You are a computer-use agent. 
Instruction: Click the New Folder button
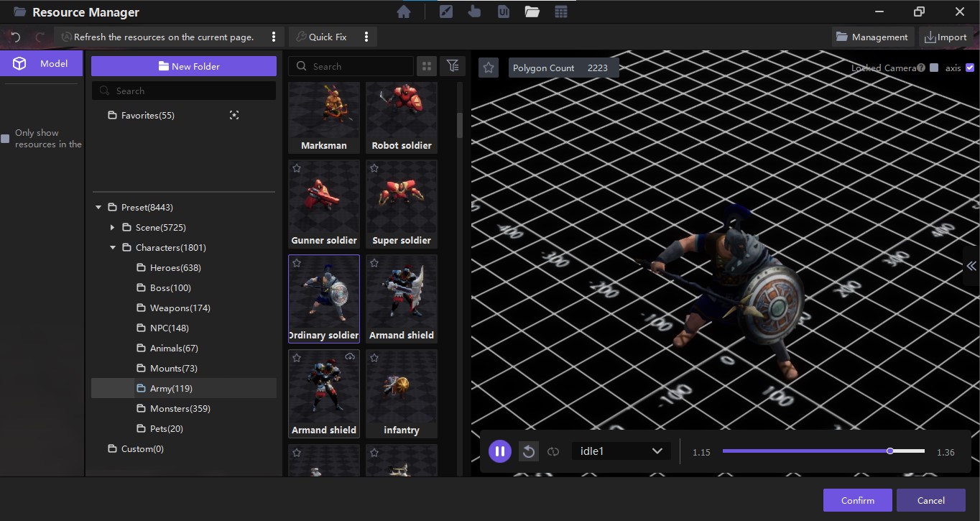click(184, 66)
